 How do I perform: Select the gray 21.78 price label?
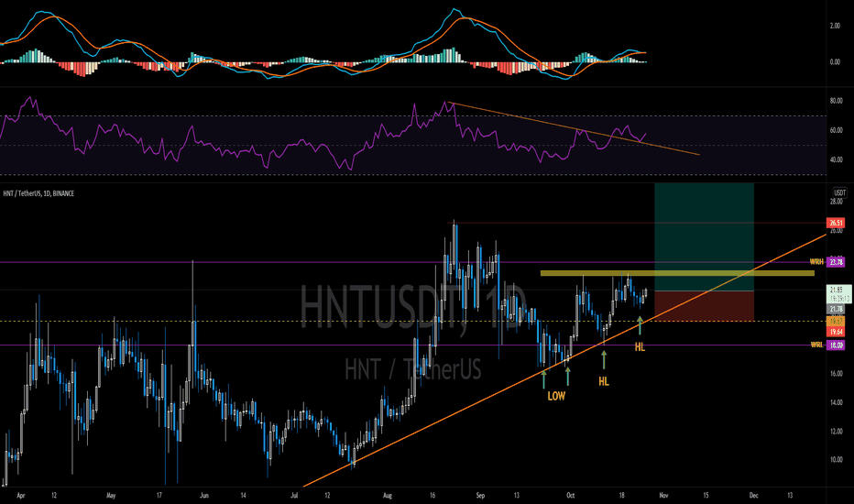(x=836, y=309)
